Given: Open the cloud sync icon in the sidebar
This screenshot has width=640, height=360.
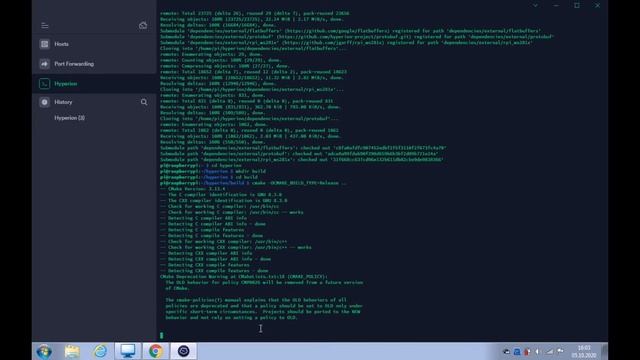Looking at the screenshot, I should [143, 25].
